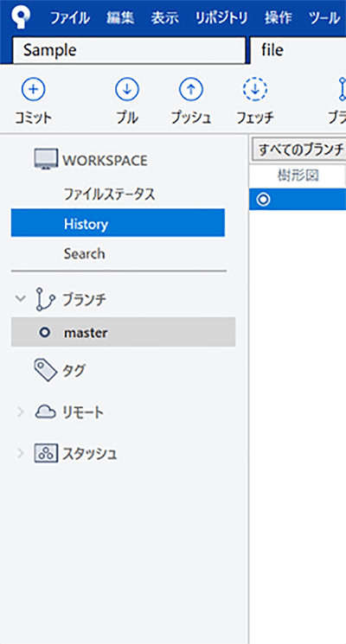Select the master branch entry
Screen dimensions: 346x644
(124, 332)
